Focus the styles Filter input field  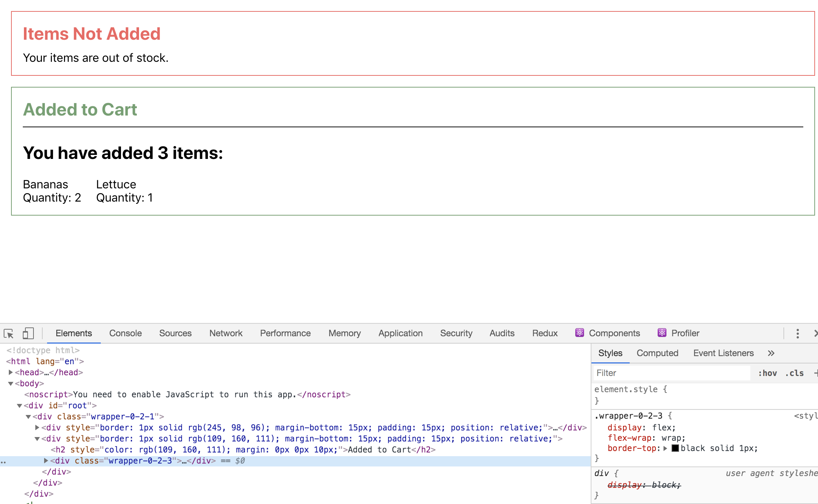point(672,373)
